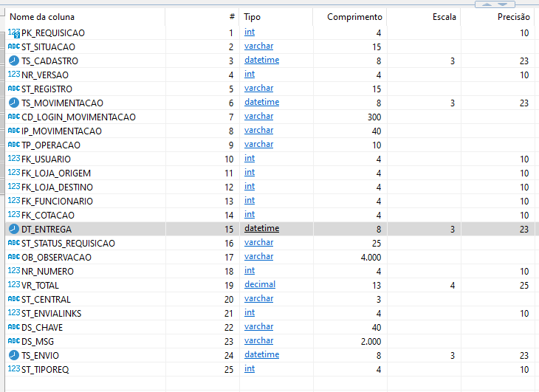Click the 123 numeric icon beside NR_VERSAO
Image resolution: width=539 pixels, height=392 pixels.
tap(14, 75)
